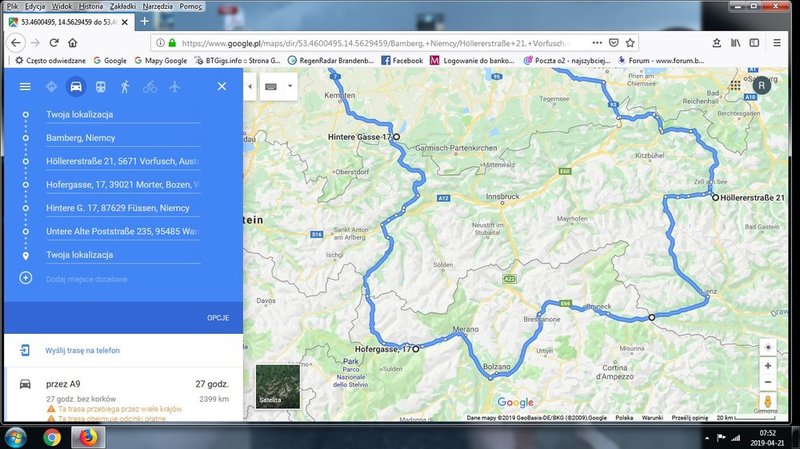Add destination with the plus icon
This screenshot has width=800, height=449.
(26, 277)
